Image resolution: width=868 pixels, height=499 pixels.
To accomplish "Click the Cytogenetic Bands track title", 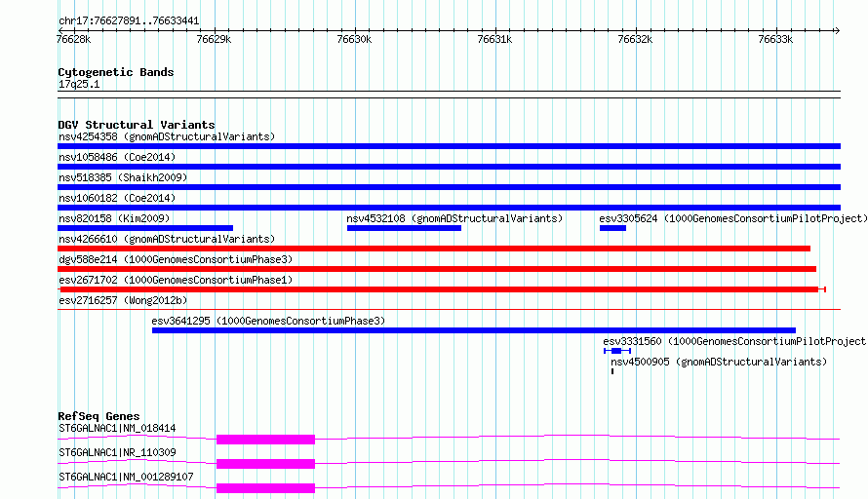I will [116, 72].
